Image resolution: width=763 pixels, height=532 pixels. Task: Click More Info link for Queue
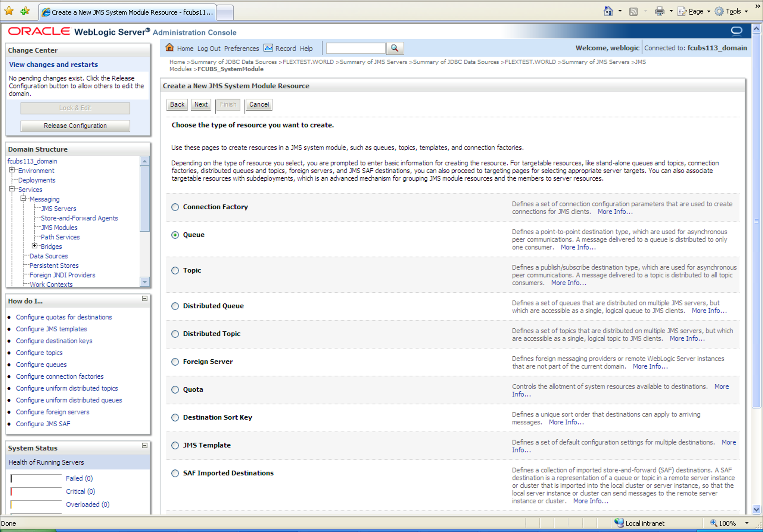coord(578,247)
